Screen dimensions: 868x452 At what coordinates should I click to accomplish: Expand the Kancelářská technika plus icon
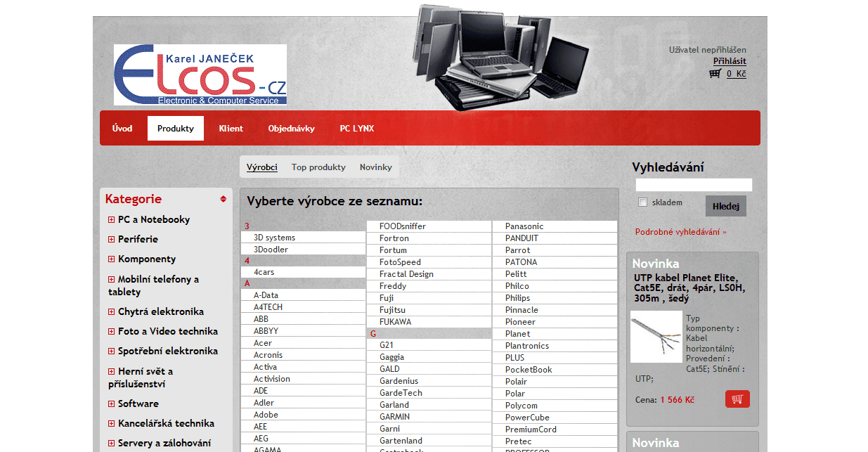[111, 423]
